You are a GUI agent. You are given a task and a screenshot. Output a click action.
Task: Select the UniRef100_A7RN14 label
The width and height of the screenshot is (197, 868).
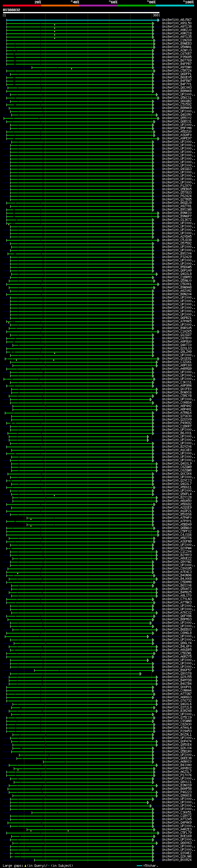(x=177, y=413)
